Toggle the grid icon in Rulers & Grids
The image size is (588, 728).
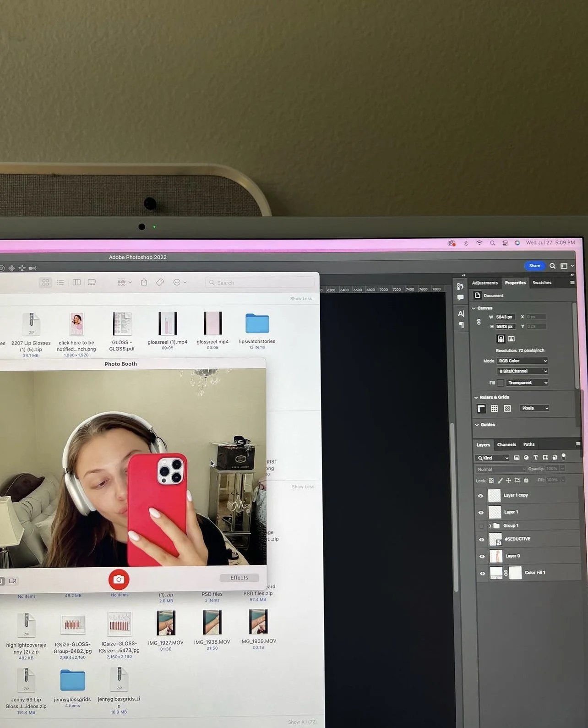pos(494,408)
